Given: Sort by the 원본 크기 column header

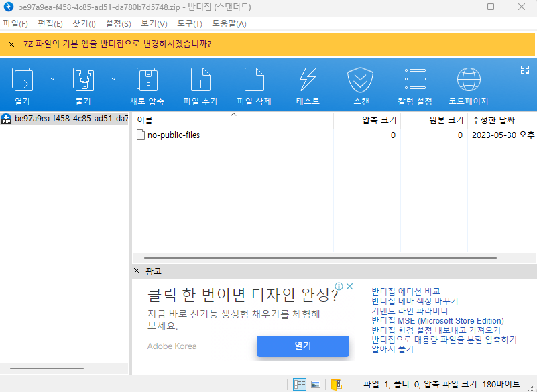Looking at the screenshot, I should coord(434,120).
